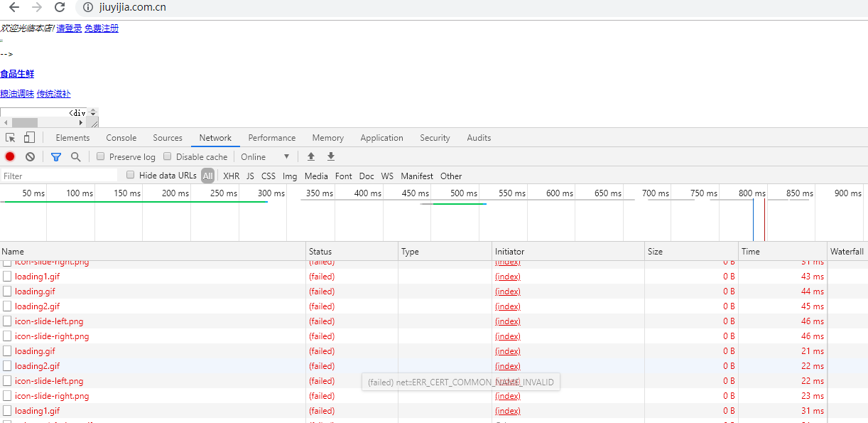
Task: Go to the Security tab
Action: tap(435, 138)
